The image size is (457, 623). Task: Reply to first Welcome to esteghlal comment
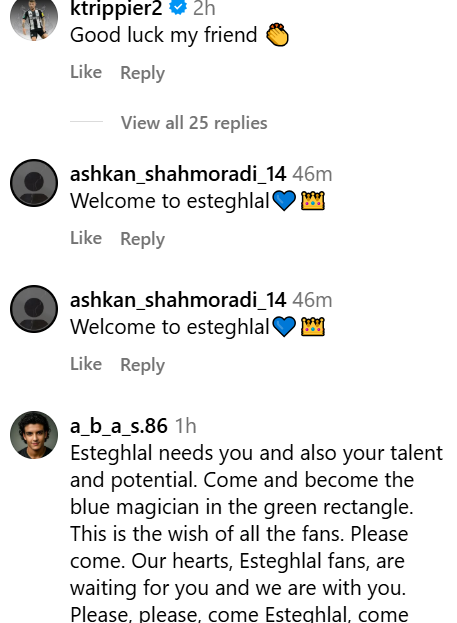pyautogui.click(x=142, y=239)
